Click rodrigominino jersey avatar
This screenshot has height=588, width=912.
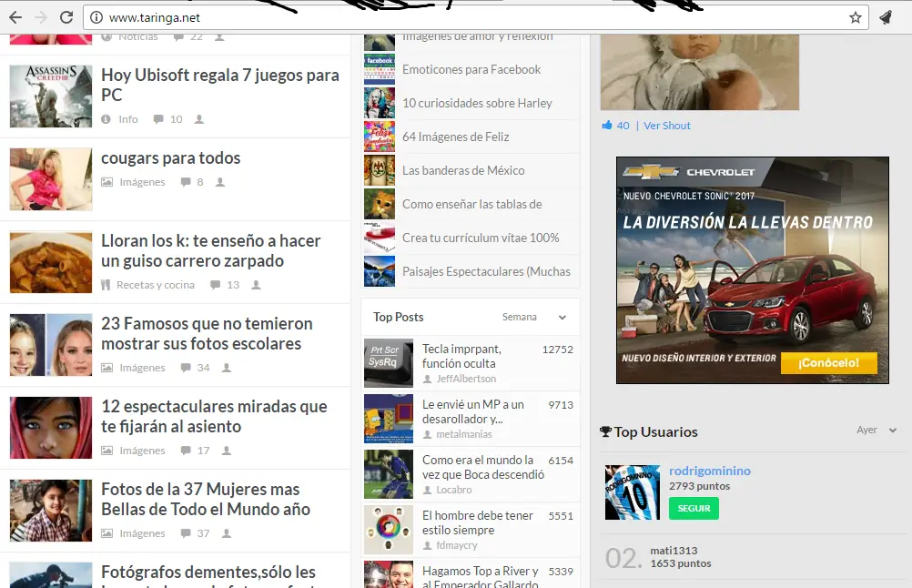pyautogui.click(x=633, y=492)
